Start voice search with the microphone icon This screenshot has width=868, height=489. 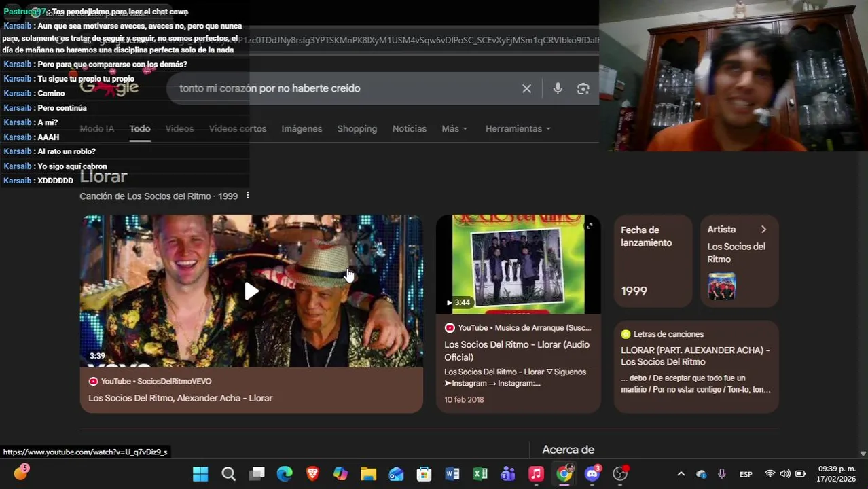coord(558,88)
